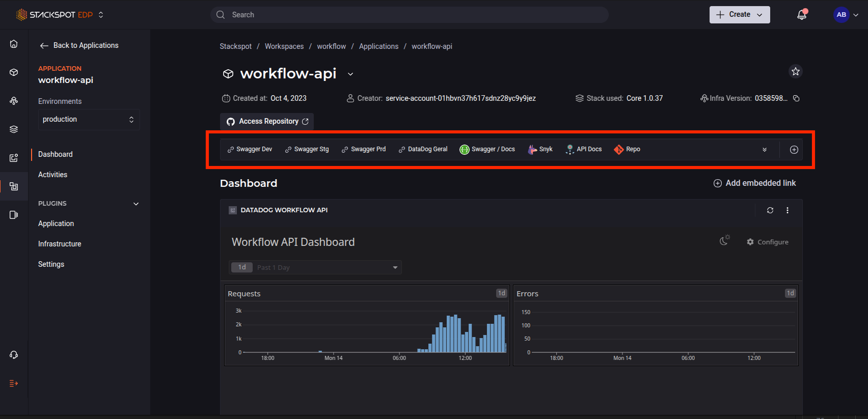Click the Access Repository button
Screen dimensions: 868x419
tap(267, 121)
